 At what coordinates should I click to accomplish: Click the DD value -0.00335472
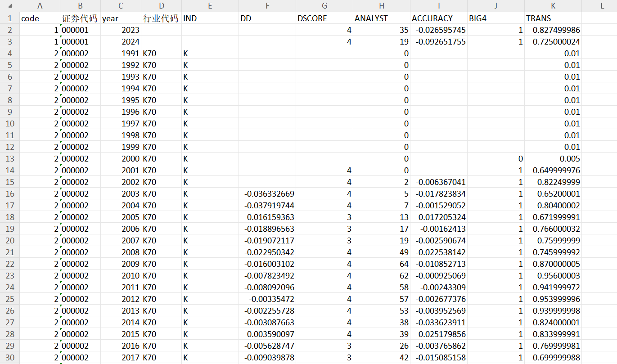pyautogui.click(x=267, y=299)
